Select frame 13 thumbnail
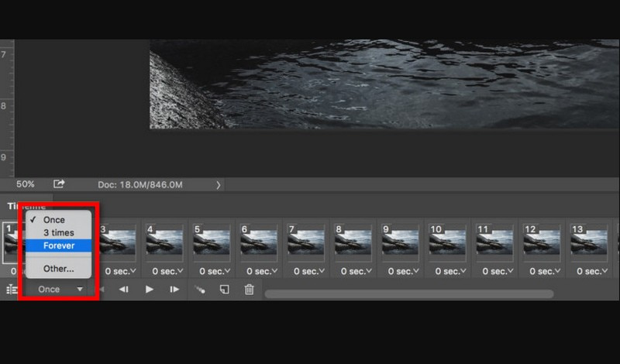Screen dimensions: 620x364 pyautogui.click(x=589, y=242)
